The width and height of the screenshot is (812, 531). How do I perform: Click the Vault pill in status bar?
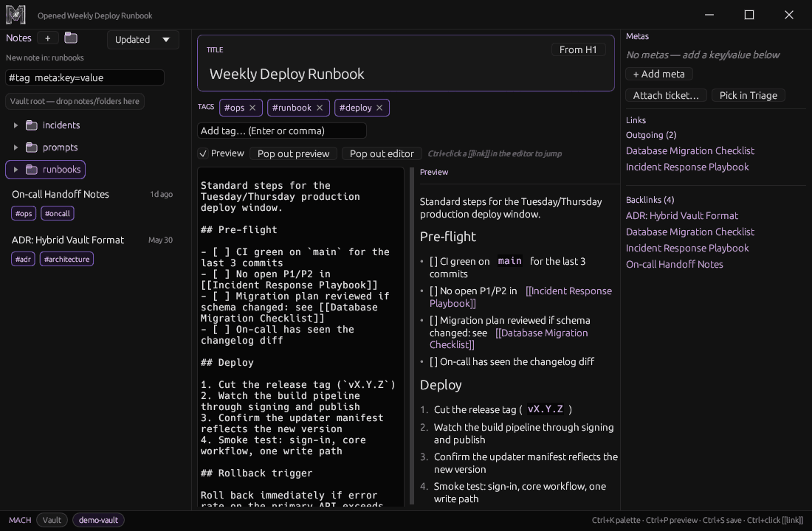click(52, 520)
